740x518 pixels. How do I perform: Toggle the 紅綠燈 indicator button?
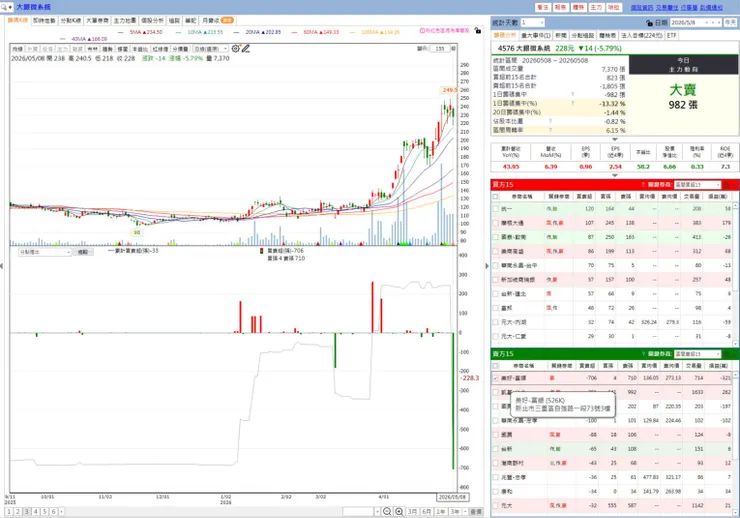coord(160,49)
